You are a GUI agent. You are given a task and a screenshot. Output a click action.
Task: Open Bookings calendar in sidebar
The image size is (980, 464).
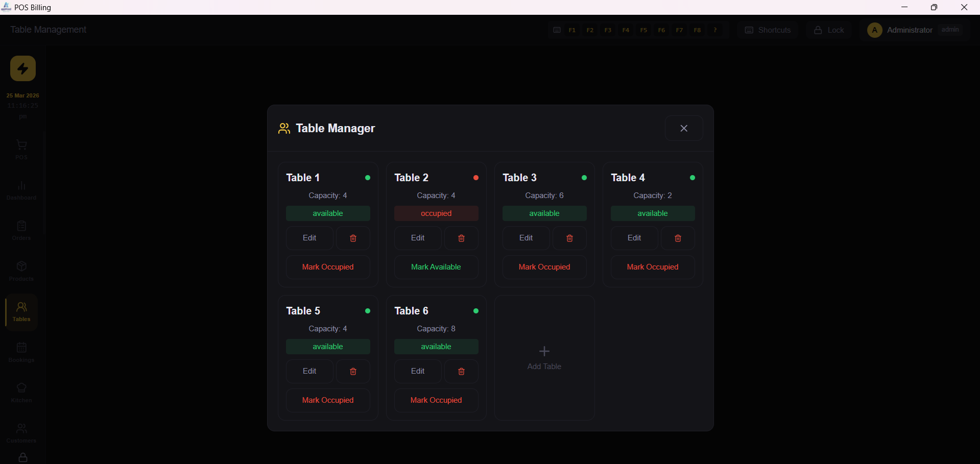pos(21,352)
